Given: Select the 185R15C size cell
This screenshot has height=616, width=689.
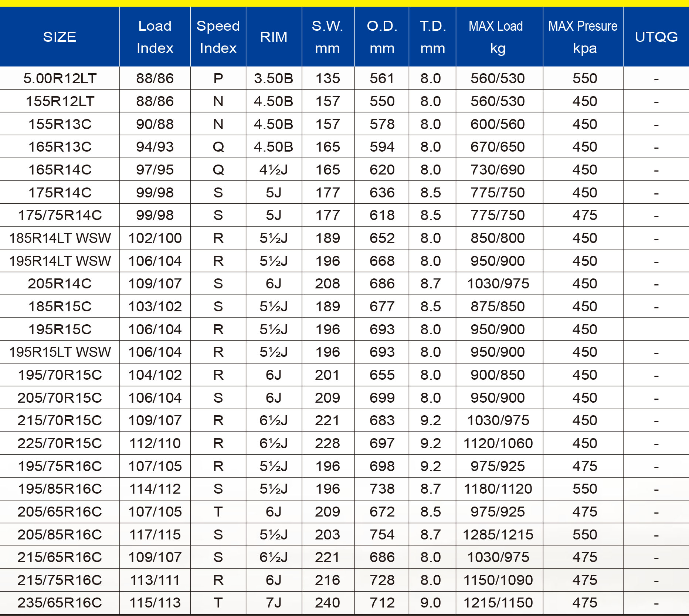Looking at the screenshot, I should coord(60,307).
